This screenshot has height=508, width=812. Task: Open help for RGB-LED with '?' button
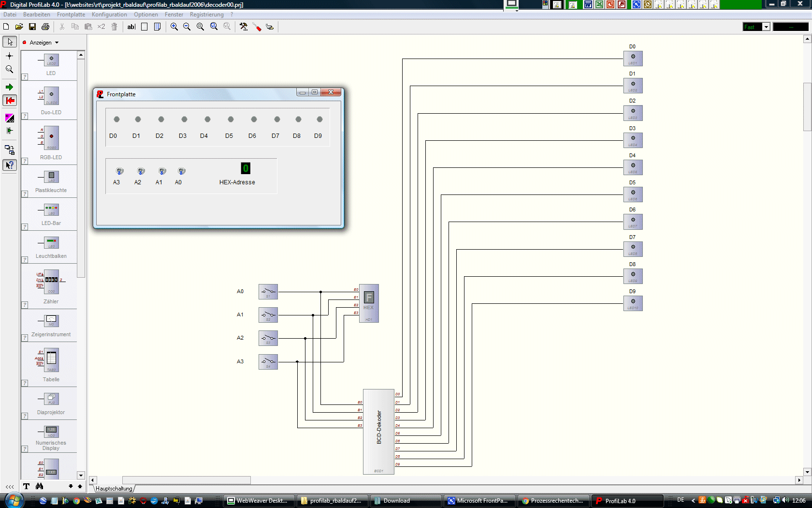(x=25, y=161)
